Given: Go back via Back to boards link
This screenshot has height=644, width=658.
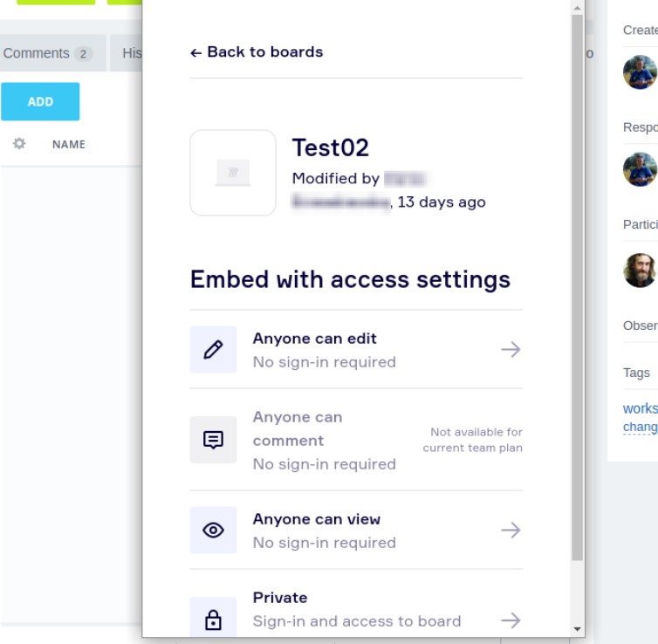Looking at the screenshot, I should pos(257,52).
